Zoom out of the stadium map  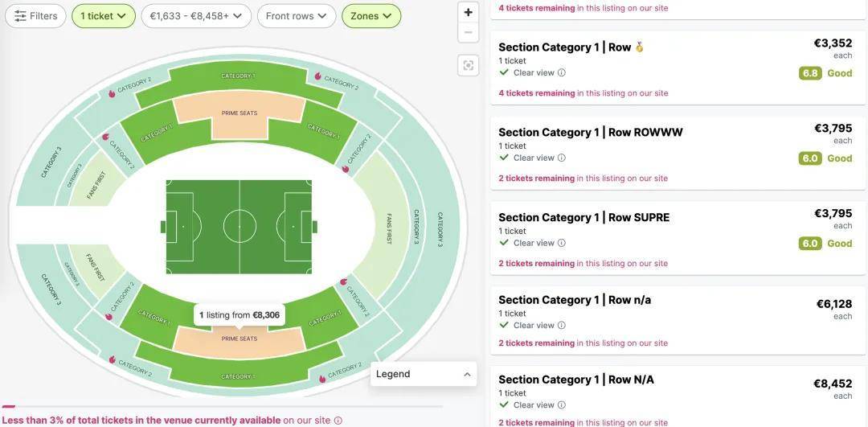469,33
